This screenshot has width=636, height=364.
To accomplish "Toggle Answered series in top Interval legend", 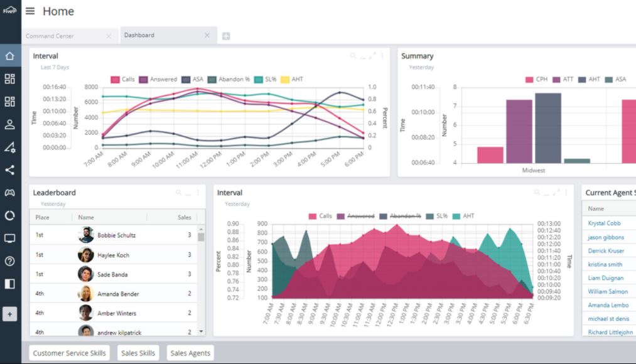I will coord(158,80).
